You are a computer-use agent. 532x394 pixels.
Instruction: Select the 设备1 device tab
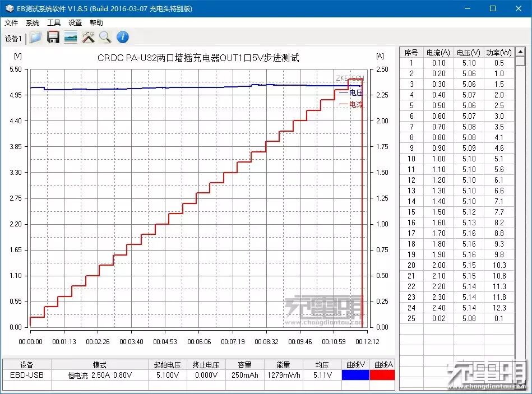[13, 39]
